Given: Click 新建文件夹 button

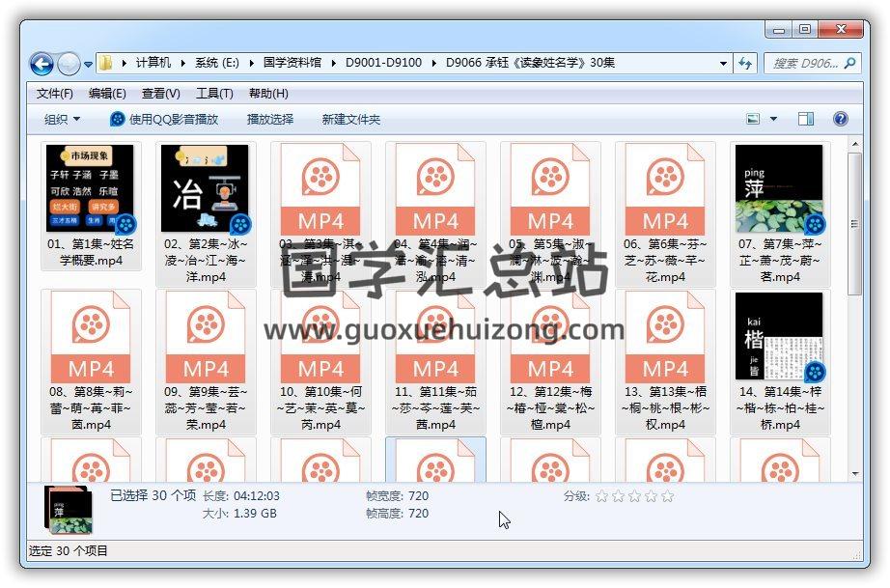Looking at the screenshot, I should (x=351, y=120).
